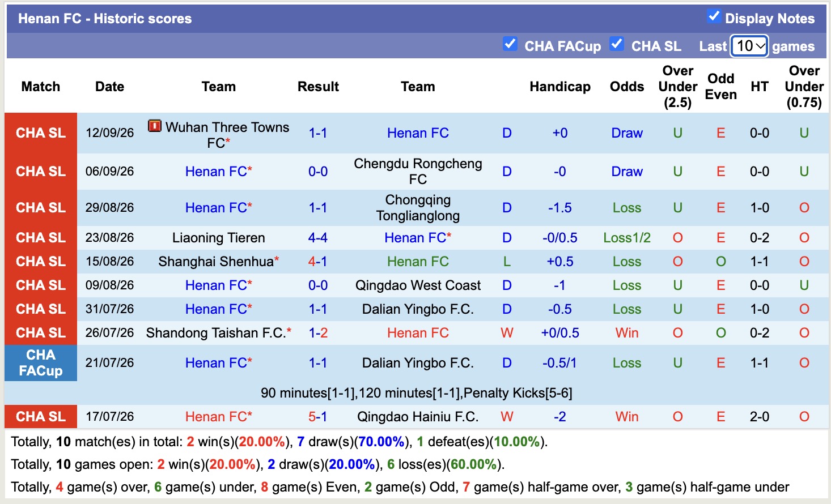Screen dimensions: 831x504
Task: Click Dalian Yingbo F.C. in the 31/07/26 row
Action: (418, 309)
